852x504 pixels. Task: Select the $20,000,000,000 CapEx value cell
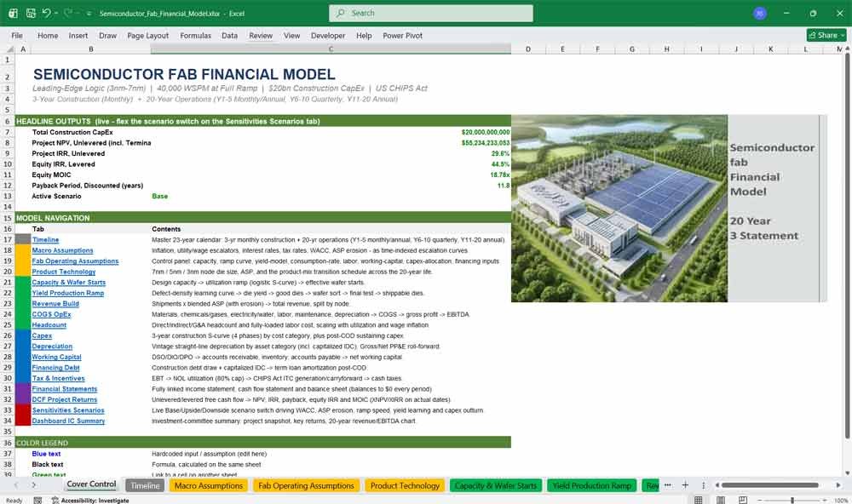(x=331, y=132)
